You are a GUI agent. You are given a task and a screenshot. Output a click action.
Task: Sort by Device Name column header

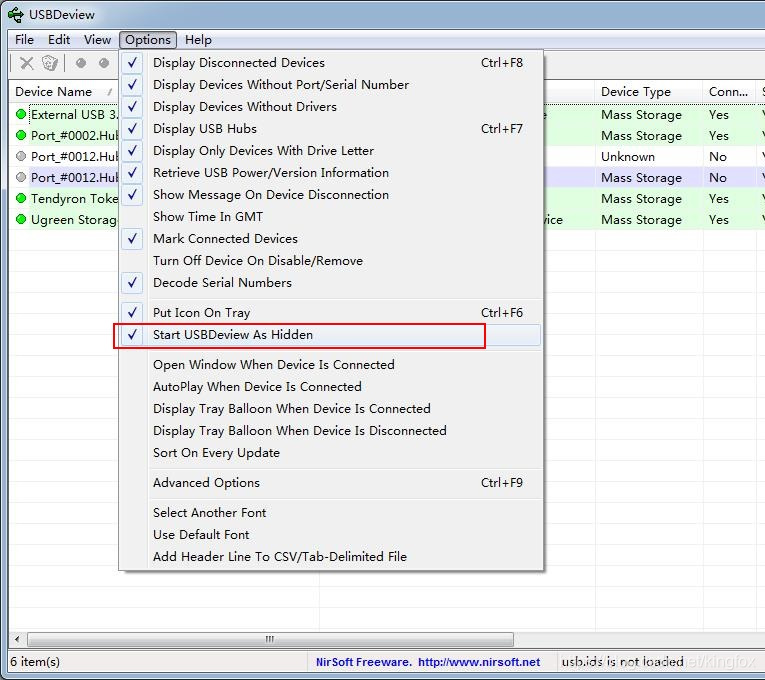click(x=63, y=92)
